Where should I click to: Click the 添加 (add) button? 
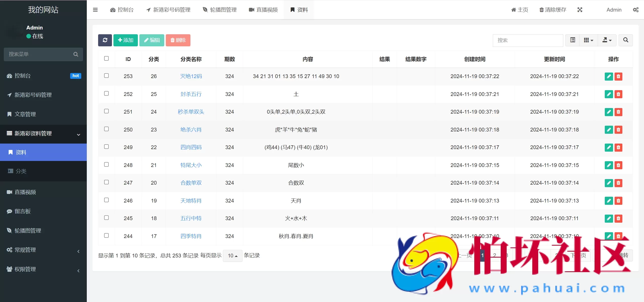126,40
